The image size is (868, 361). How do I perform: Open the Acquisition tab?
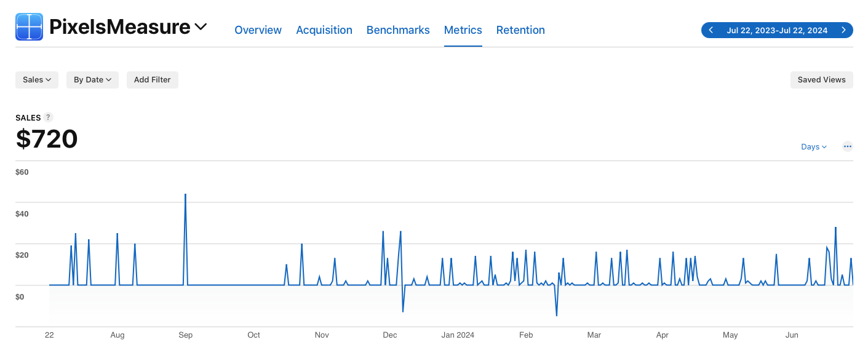coord(324,30)
